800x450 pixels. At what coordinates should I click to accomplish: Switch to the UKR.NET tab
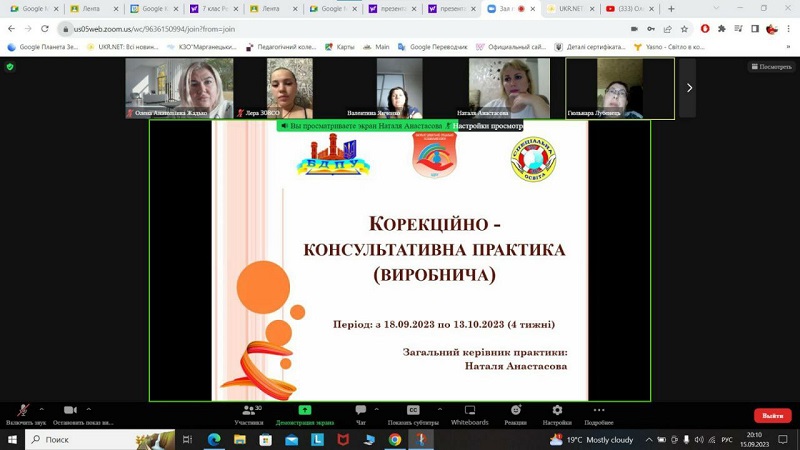click(570, 9)
